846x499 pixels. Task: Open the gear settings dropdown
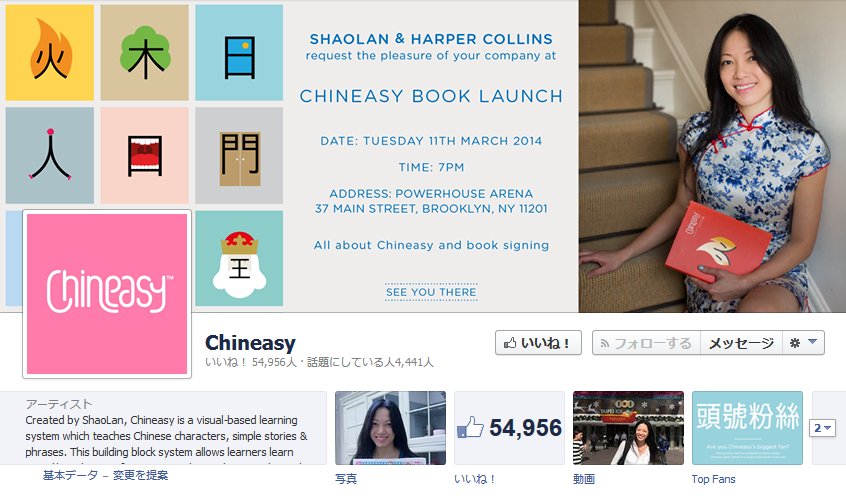803,343
